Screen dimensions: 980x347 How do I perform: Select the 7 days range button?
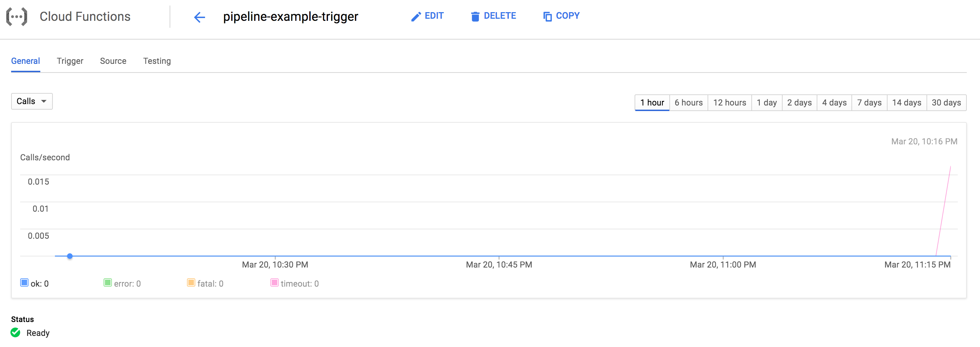click(869, 103)
